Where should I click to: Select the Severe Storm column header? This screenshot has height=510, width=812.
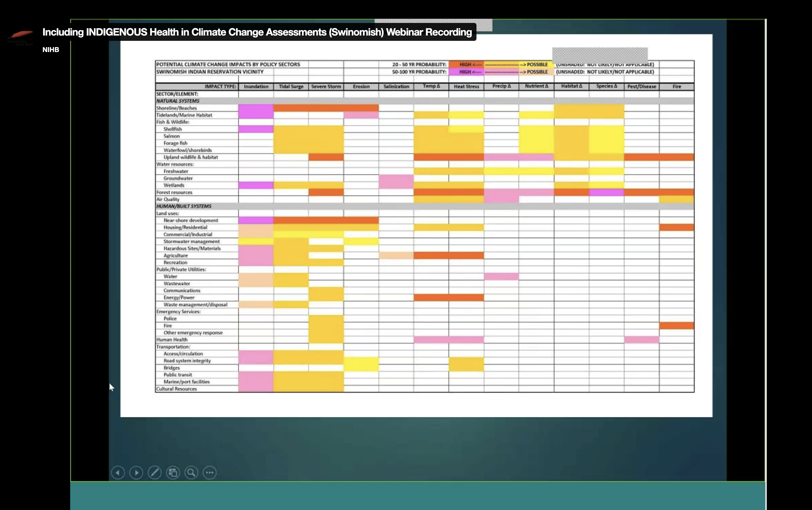click(x=326, y=86)
